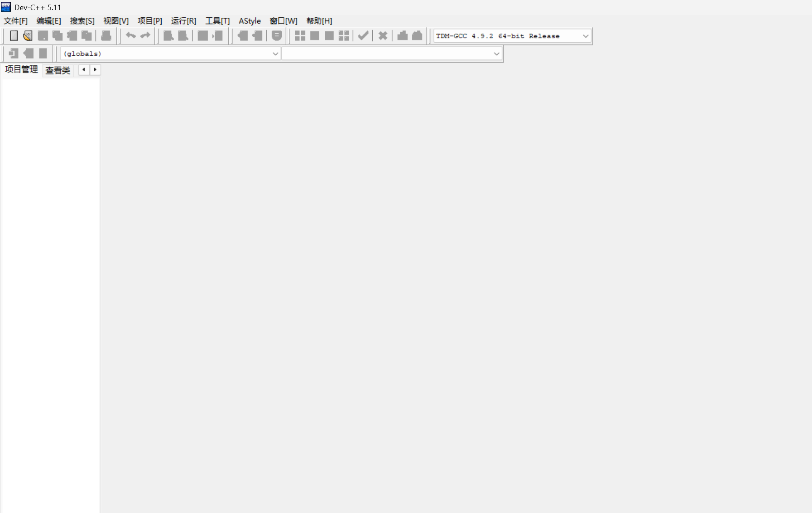812x513 pixels.
Task: Open the 运行[R] menu
Action: pos(184,21)
